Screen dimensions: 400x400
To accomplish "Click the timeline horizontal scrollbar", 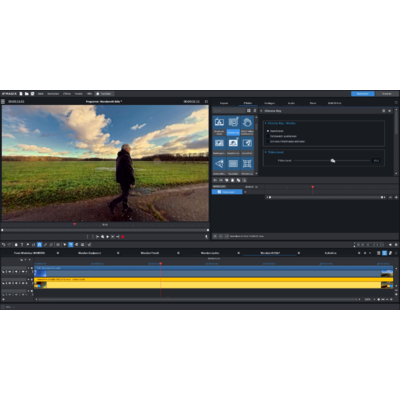I will coord(198,299).
